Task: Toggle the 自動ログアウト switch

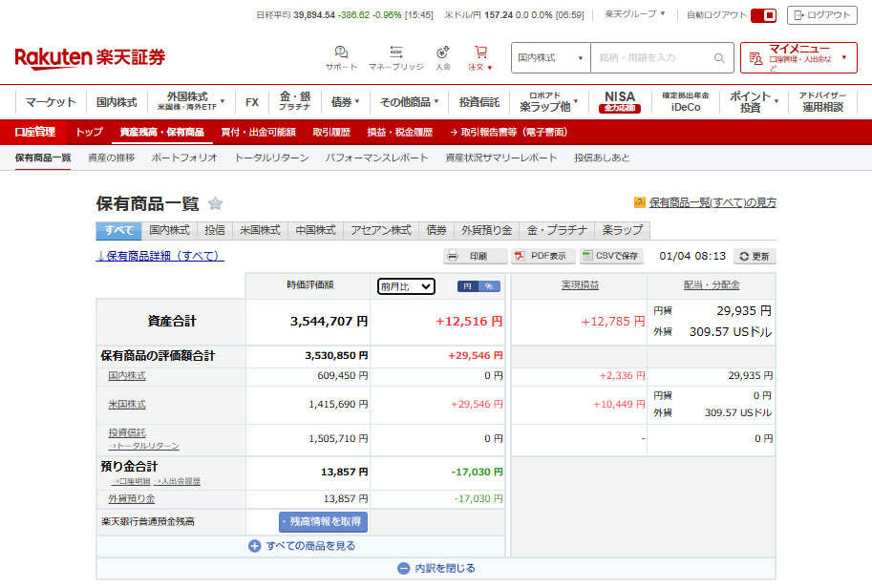Action: point(763,15)
